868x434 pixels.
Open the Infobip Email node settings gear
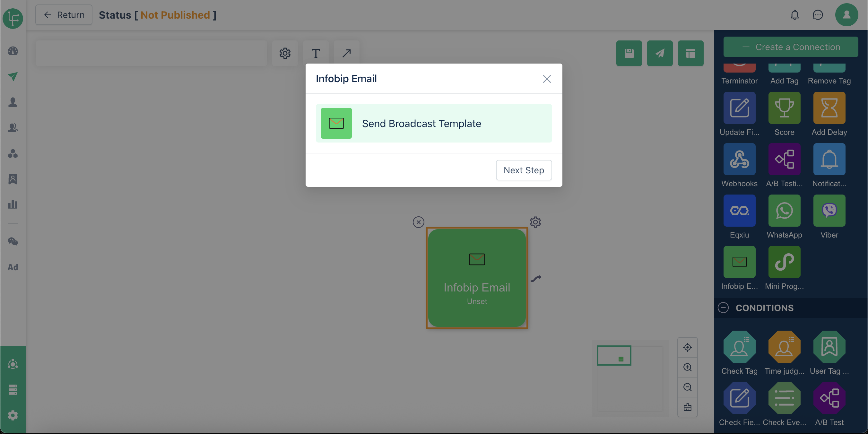535,222
